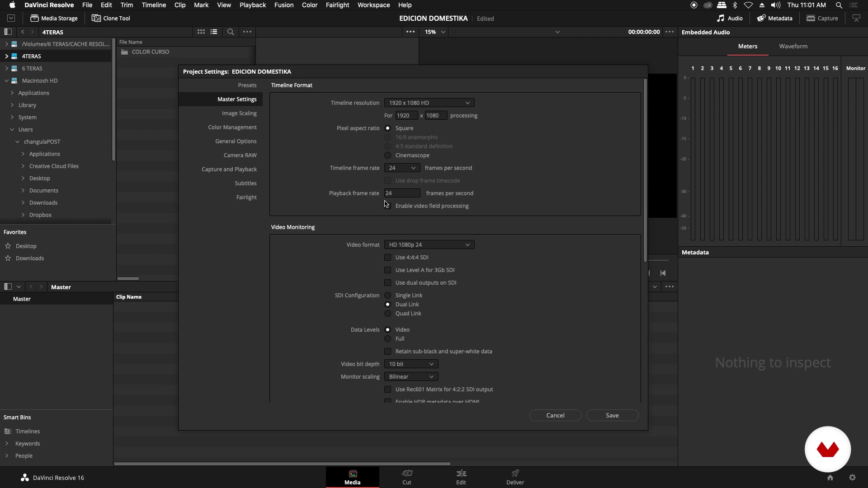
Task: Open media storage options (three dots)
Action: 247,32
